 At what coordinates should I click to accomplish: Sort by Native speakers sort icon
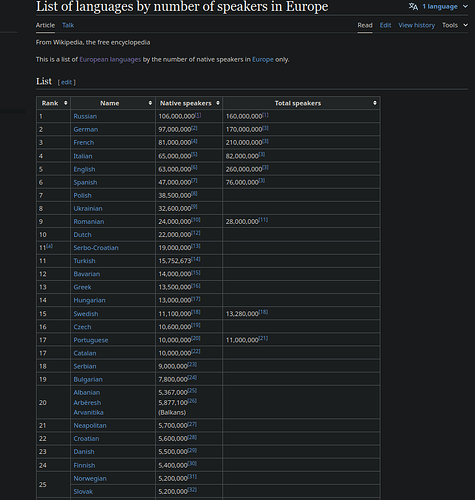218,103
